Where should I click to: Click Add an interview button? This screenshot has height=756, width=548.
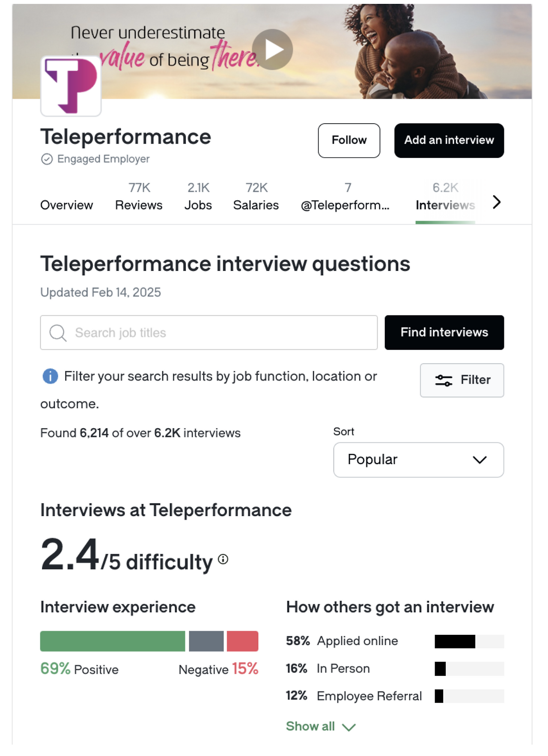pyautogui.click(x=449, y=140)
